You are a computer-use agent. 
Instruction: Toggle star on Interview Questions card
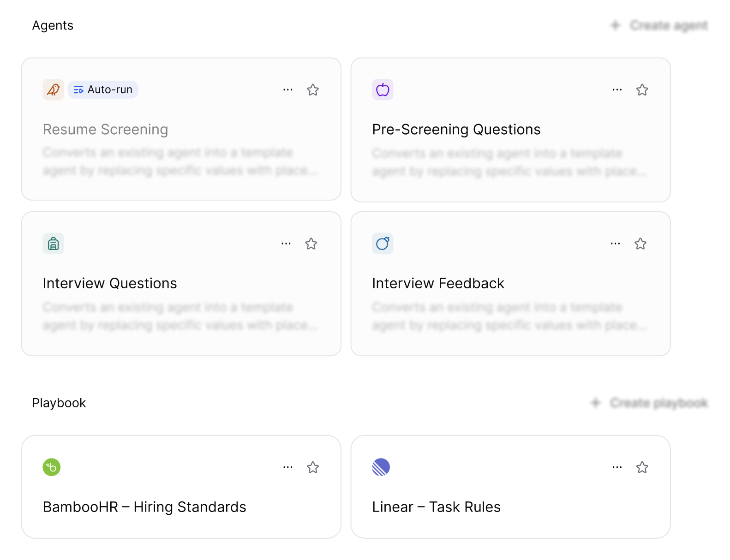pos(311,244)
